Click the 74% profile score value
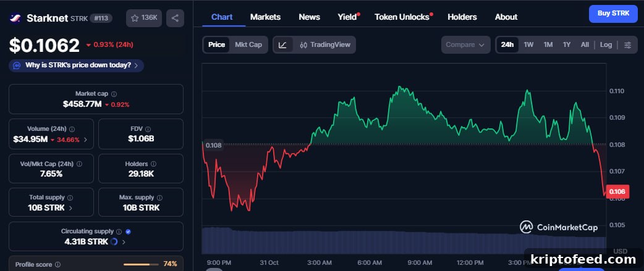The width and height of the screenshot is (644, 271). 171,264
